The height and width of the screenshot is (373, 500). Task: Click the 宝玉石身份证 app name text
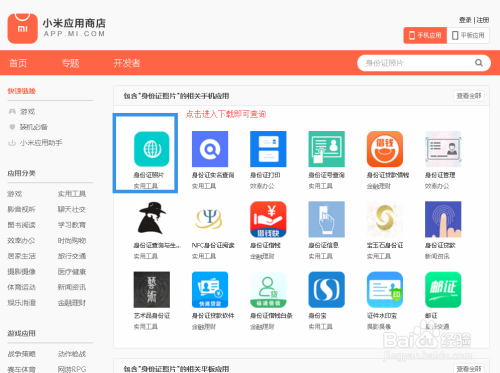[x=385, y=245]
